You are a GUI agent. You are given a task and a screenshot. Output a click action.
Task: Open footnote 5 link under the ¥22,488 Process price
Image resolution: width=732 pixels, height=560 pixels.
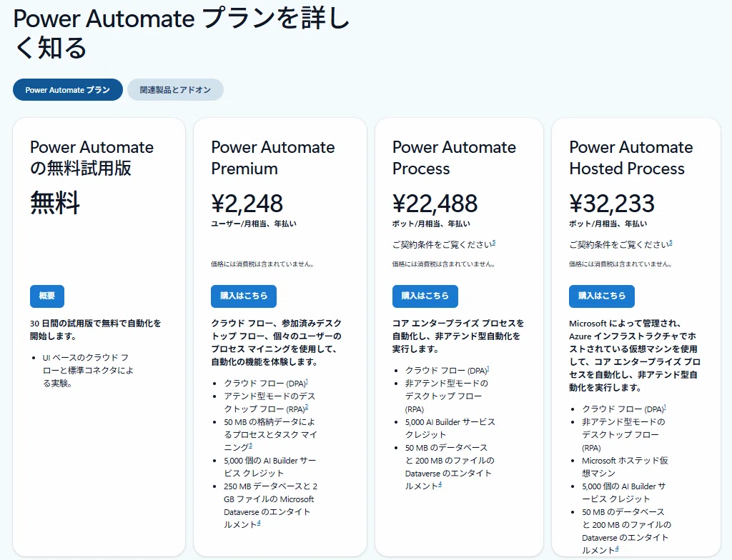[x=494, y=243]
